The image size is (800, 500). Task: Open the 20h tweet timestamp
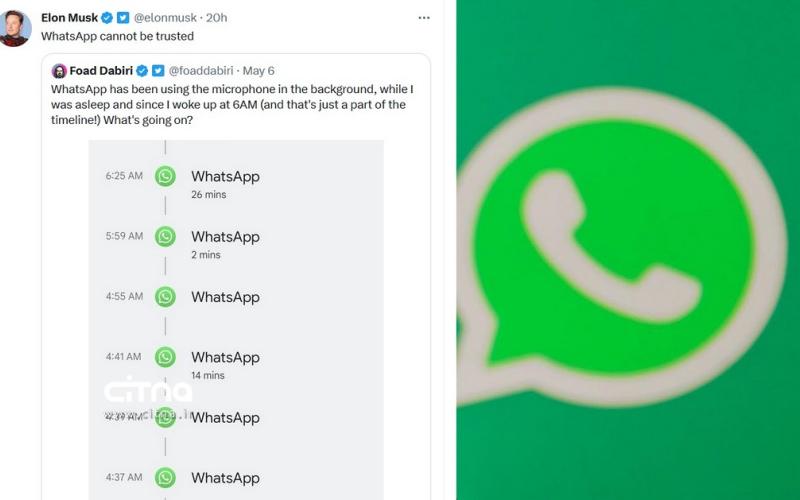[x=216, y=18]
